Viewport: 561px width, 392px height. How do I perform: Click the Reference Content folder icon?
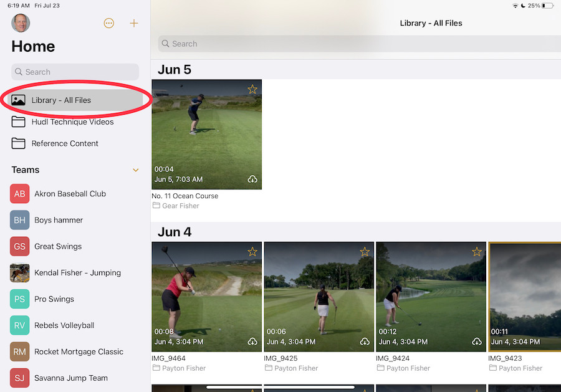coord(18,143)
